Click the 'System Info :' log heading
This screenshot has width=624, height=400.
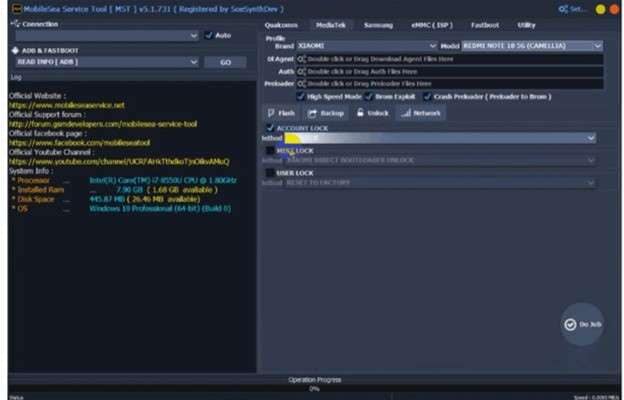tap(31, 171)
